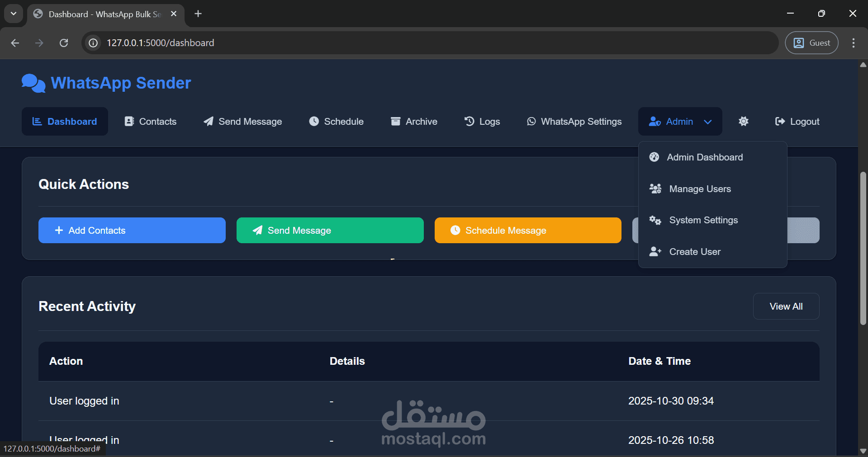Choose Manage Users in Admin menu
The image size is (868, 457).
pyautogui.click(x=713, y=189)
